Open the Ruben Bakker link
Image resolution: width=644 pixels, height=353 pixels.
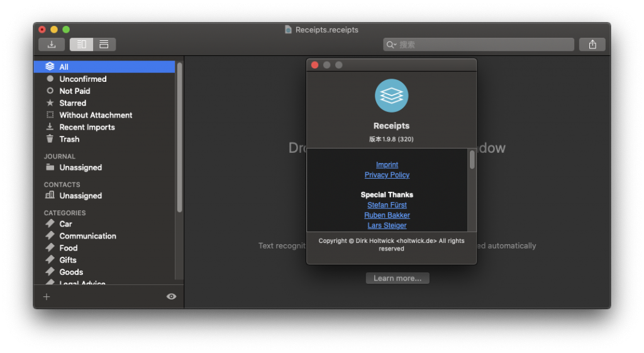[387, 215]
